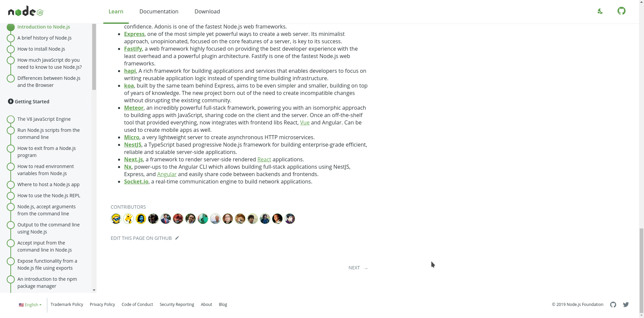Toggle dark mode with the moon icon
644x318 pixels.
(600, 11)
